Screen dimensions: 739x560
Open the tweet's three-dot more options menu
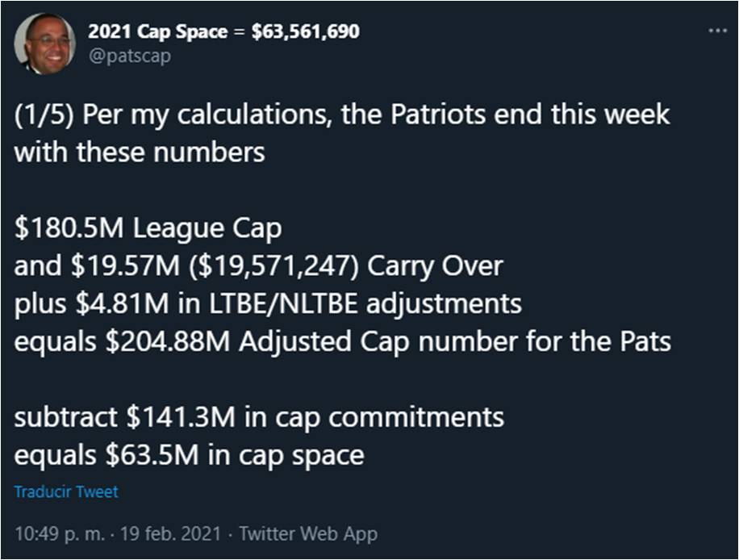(716, 31)
